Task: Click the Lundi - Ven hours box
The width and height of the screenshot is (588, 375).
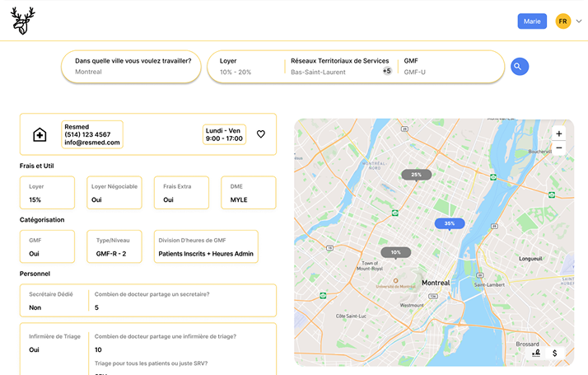Action: [224, 134]
